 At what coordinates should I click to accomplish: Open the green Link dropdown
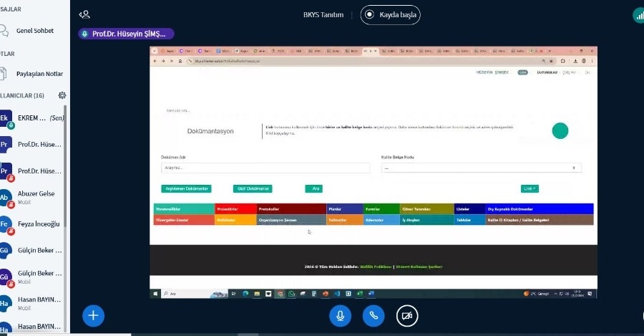click(x=530, y=188)
